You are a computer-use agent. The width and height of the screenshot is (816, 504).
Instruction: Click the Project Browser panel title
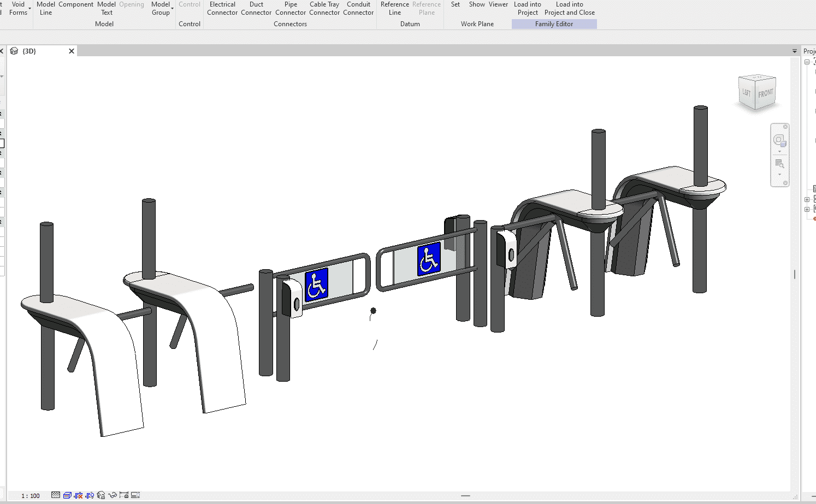809,51
